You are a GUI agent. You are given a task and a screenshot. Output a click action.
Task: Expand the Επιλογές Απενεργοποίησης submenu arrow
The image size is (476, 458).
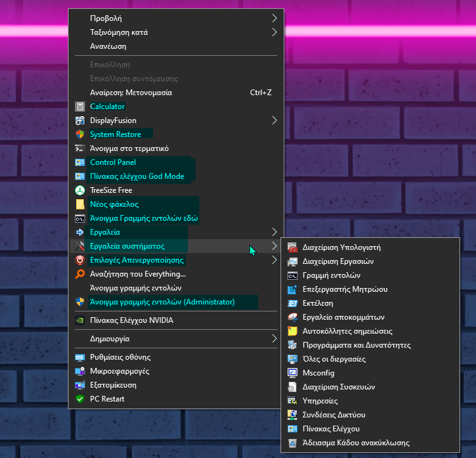click(x=274, y=260)
